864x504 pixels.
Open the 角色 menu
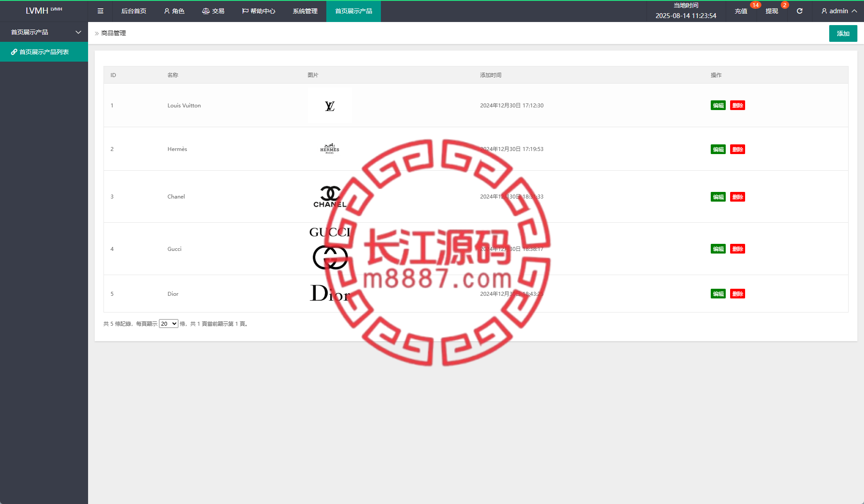[174, 11]
